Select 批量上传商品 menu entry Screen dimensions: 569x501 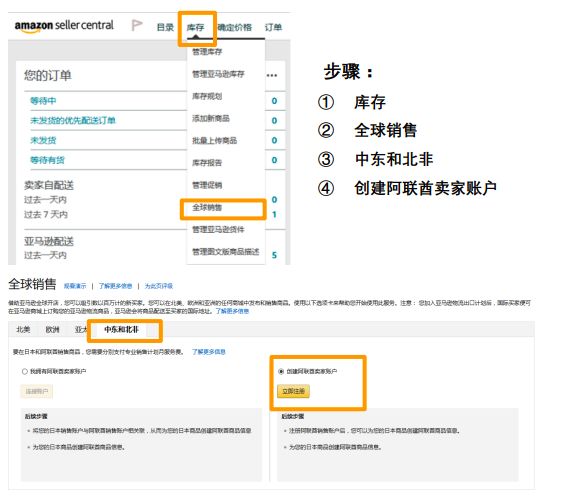[214, 140]
